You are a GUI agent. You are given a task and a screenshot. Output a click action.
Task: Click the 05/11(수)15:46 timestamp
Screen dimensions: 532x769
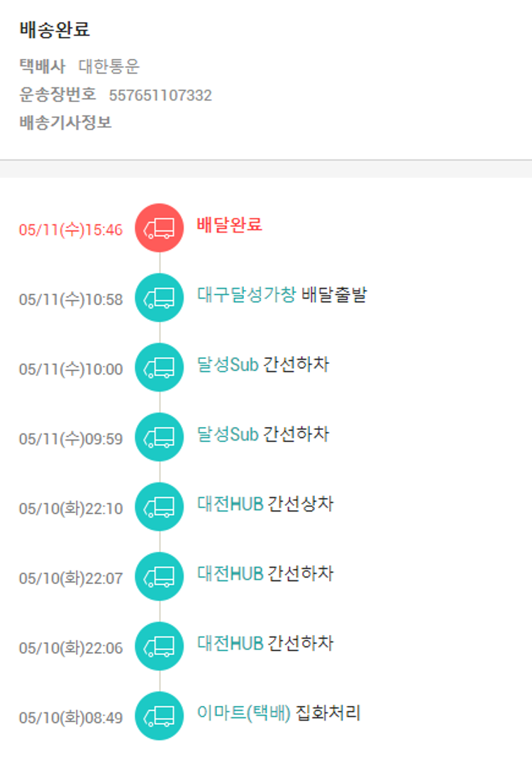pos(71,230)
